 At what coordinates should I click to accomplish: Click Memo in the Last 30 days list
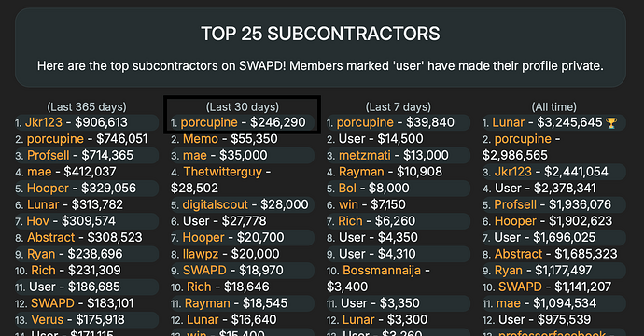[201, 139]
